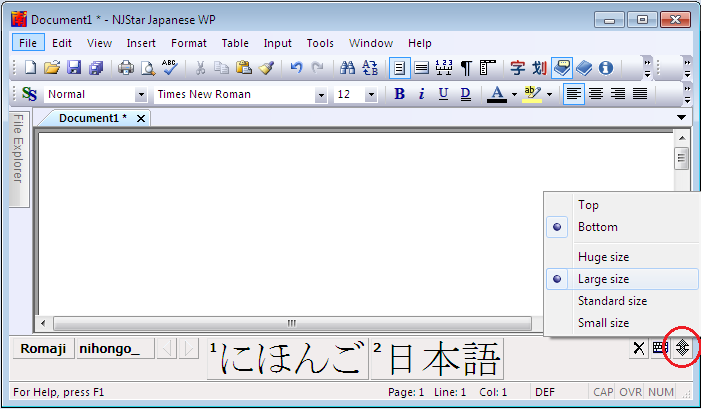
Task: Open font size 12 dropdown
Action: 371,94
